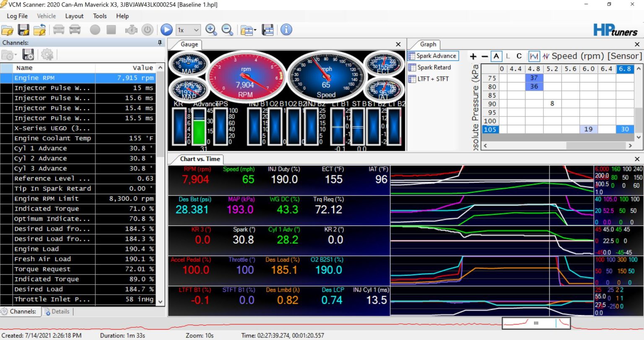
Task: Click the timeline overview slider handle
Action: click(536, 323)
